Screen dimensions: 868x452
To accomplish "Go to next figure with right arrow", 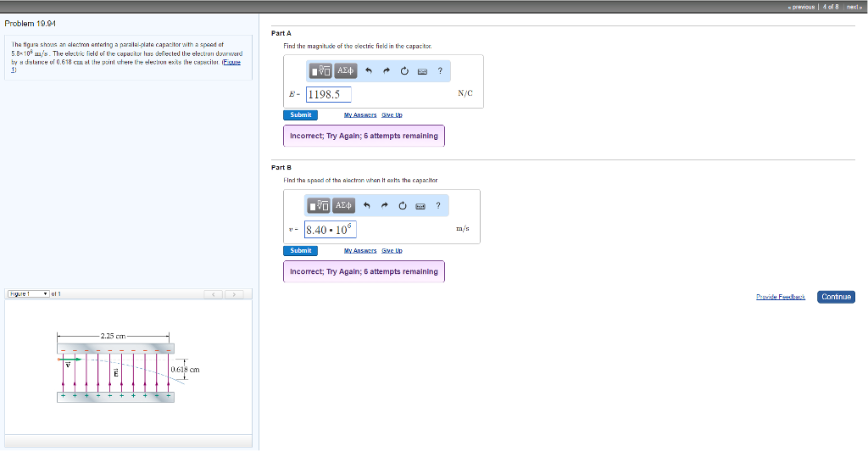I will [234, 294].
